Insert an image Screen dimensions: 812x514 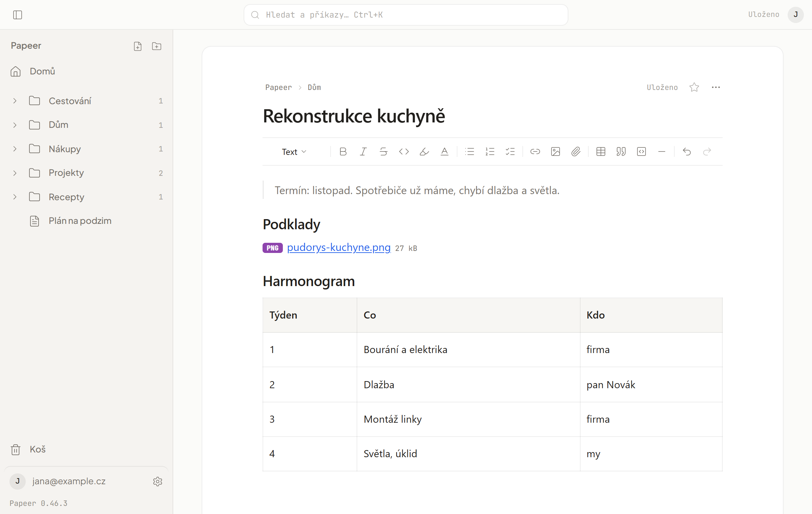coord(556,151)
